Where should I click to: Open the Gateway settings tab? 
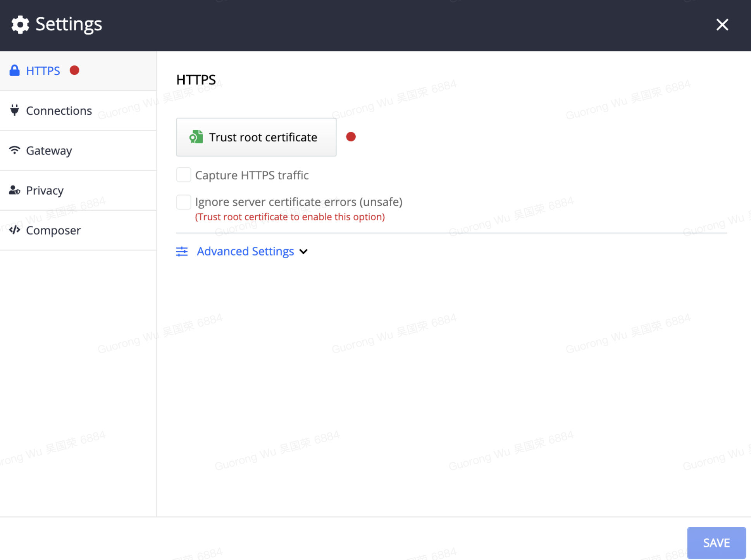49,151
